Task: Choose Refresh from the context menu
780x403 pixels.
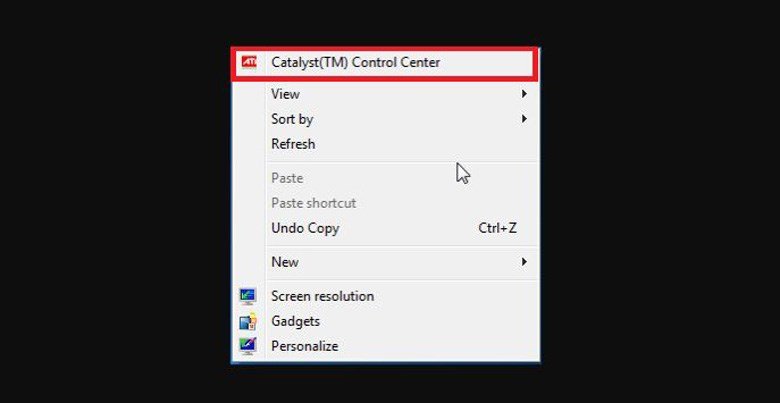Action: [293, 144]
